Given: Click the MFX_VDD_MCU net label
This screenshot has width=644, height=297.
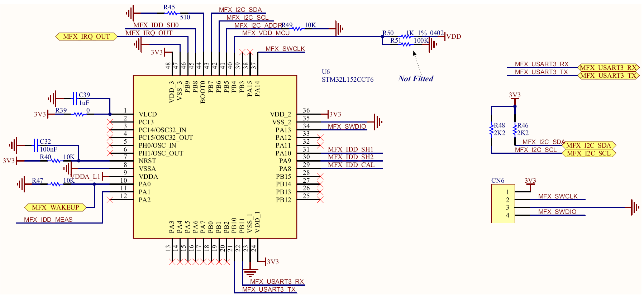Looking at the screenshot, I should click(266, 33).
